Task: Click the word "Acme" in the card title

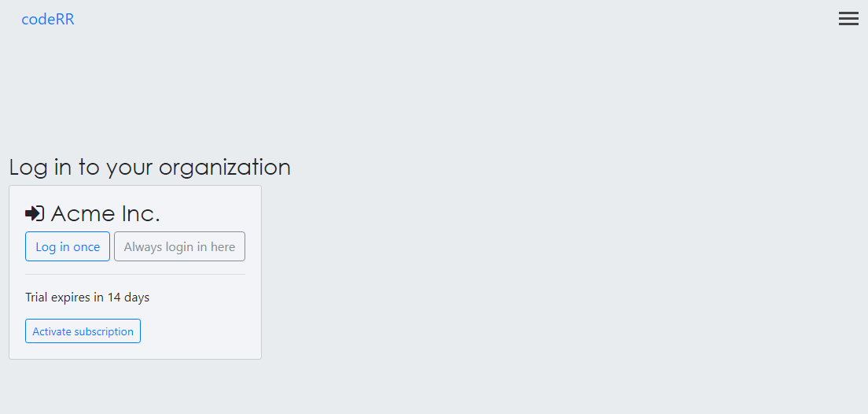Action: pos(79,213)
